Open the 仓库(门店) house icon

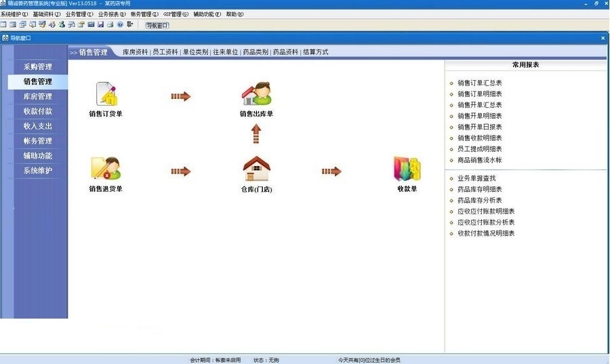tap(256, 168)
